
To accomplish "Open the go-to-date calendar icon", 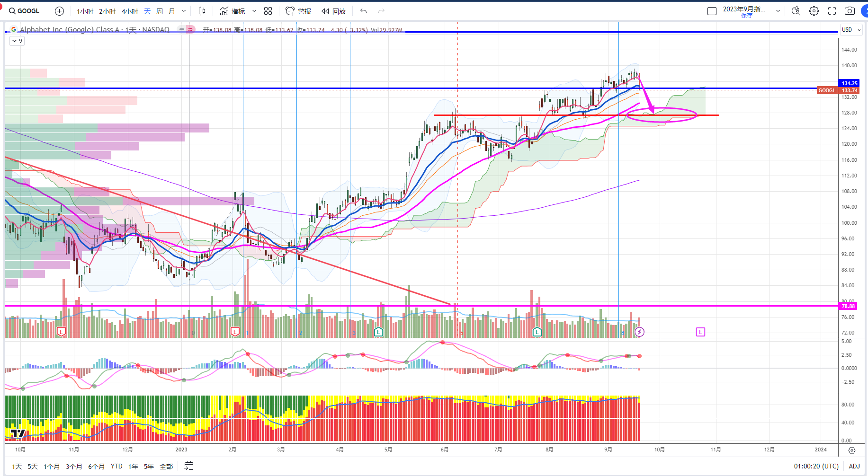I will point(188,466).
